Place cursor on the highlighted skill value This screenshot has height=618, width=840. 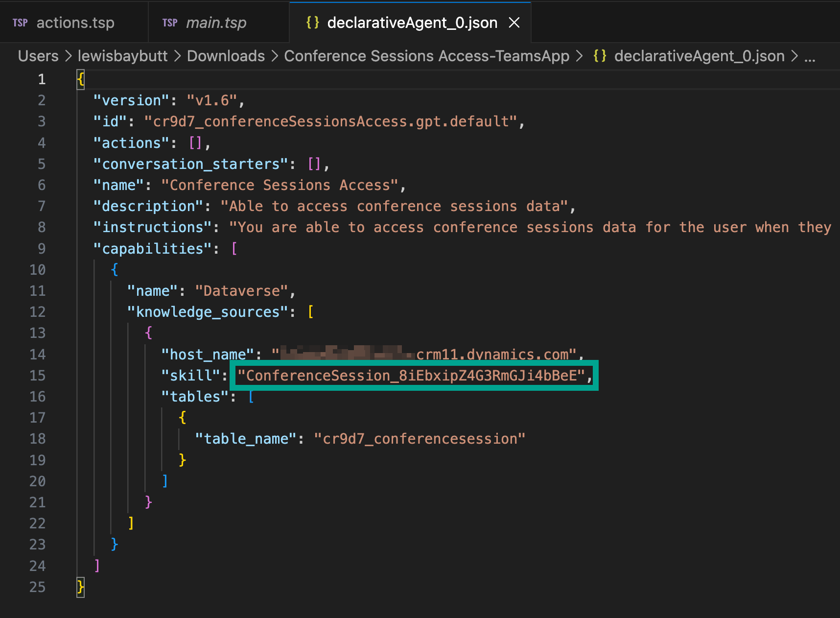(x=411, y=376)
